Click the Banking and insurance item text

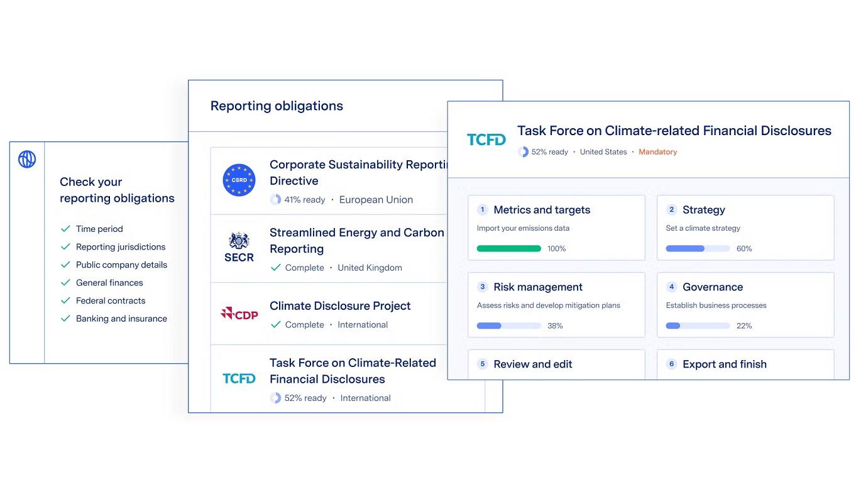(x=121, y=319)
